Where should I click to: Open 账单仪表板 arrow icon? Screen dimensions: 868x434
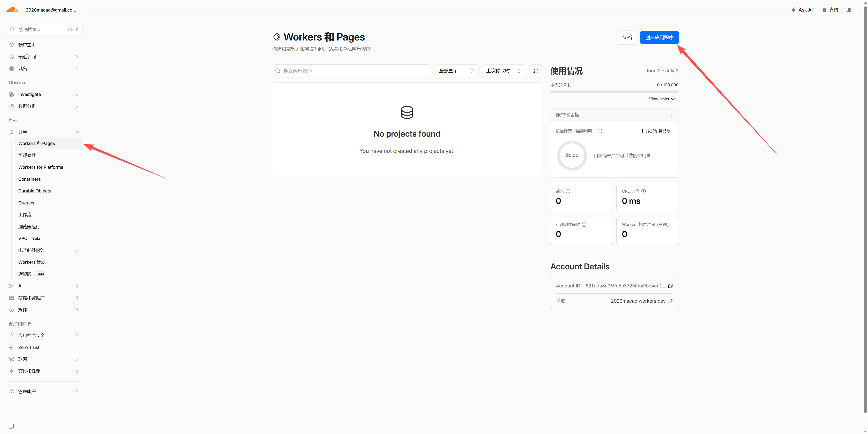670,115
